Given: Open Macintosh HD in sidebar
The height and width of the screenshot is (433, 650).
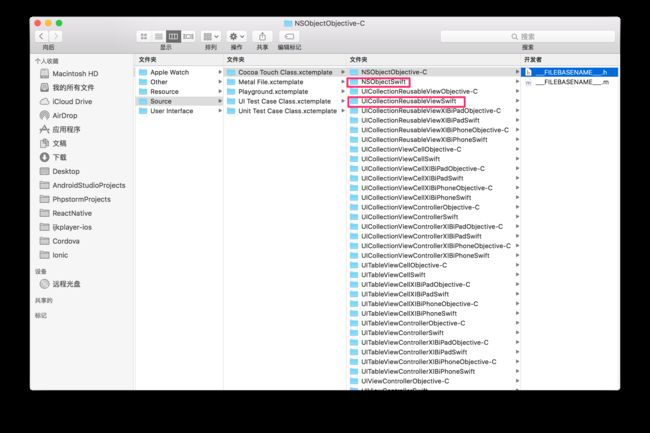Looking at the screenshot, I should click(x=69, y=74).
